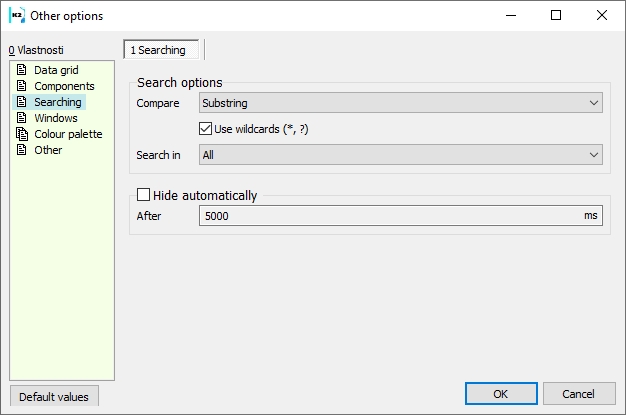
Task: Enable the Hide automatically checkbox
Action: tap(143, 196)
